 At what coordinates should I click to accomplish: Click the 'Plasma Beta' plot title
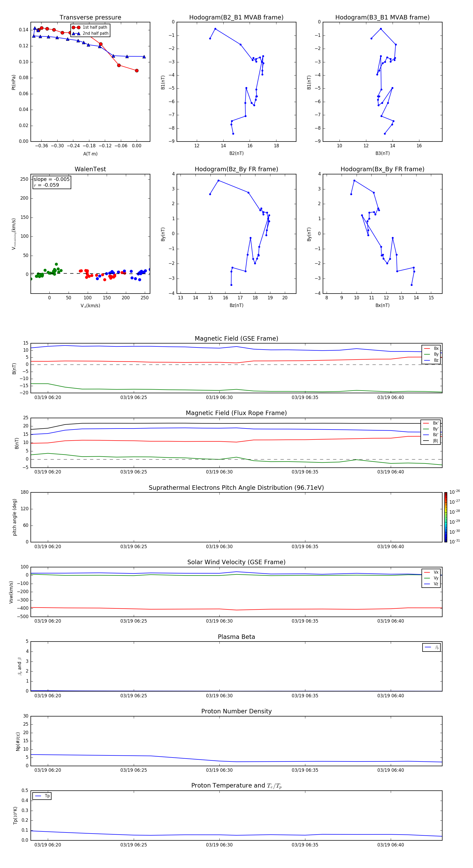pyautogui.click(x=236, y=637)
